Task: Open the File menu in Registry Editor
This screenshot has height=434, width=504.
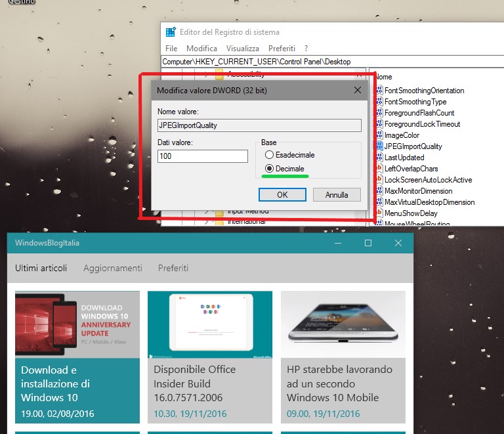Action: [171, 49]
